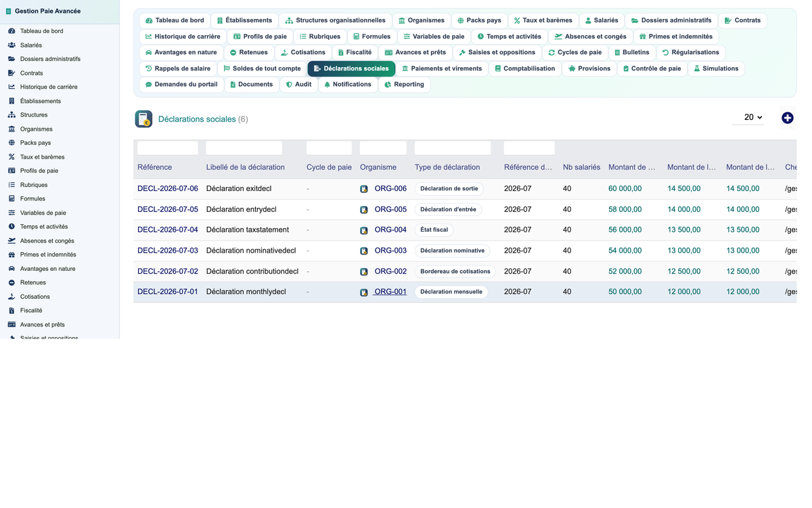Viewport: 812px width, 508px height.
Task: Switch to the Bulletins tab
Action: 631,52
